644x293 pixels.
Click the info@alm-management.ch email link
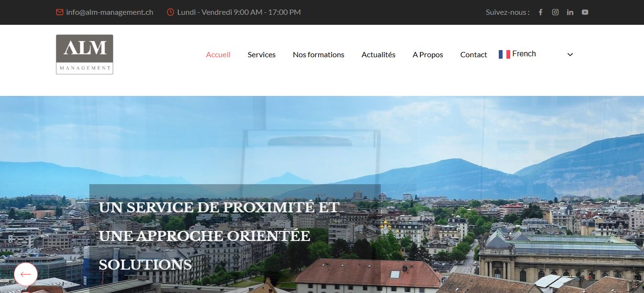coord(109,12)
